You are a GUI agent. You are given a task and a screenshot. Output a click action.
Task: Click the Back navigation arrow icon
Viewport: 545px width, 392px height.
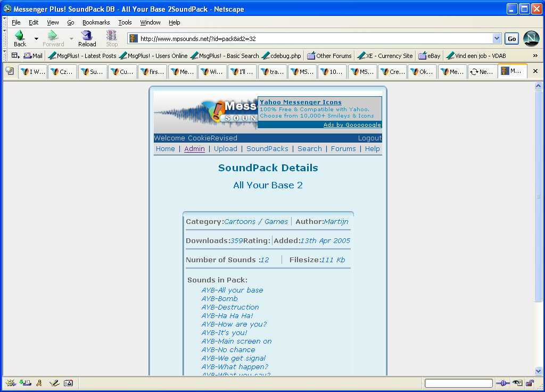pos(20,36)
